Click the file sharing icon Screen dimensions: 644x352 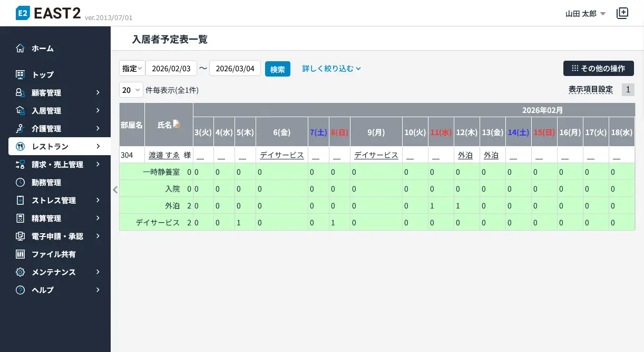[20, 254]
